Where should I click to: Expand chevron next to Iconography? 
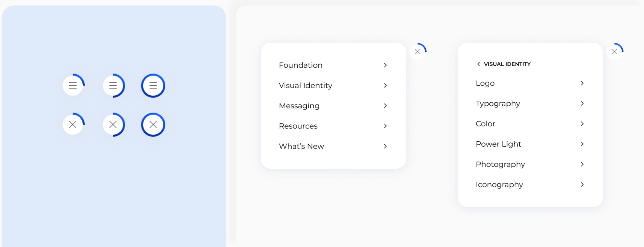582,184
